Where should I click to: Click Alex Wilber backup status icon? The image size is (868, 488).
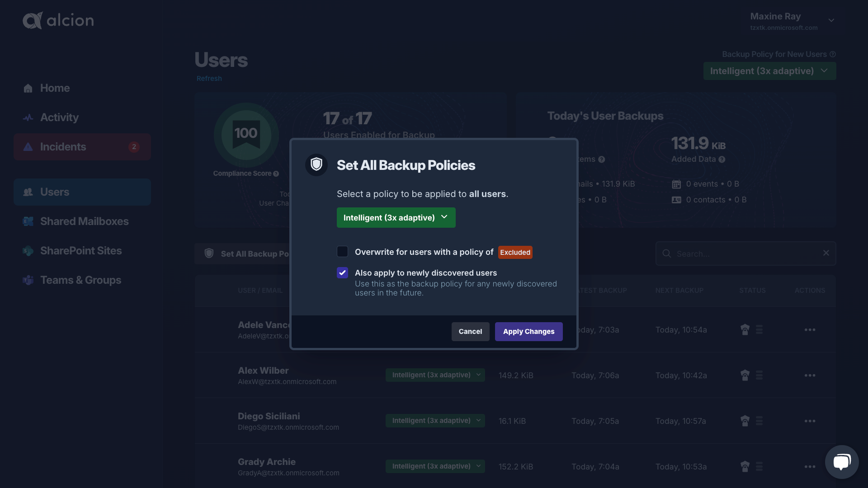(x=745, y=375)
